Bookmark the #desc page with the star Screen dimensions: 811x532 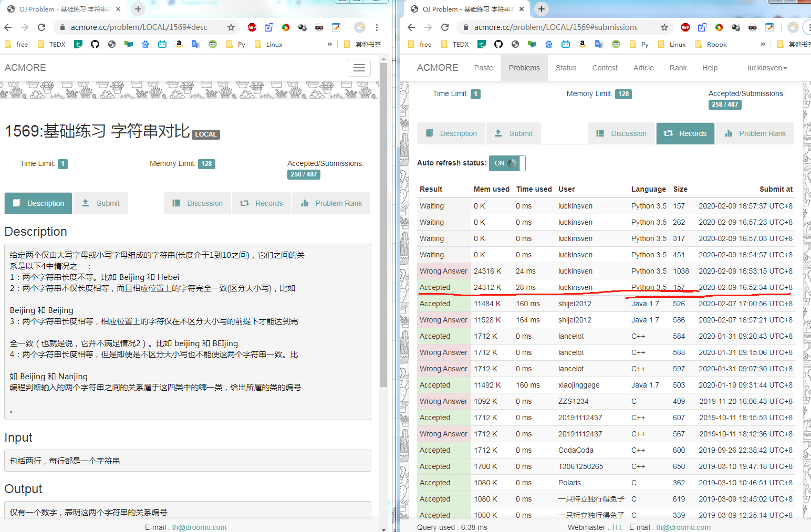pos(231,27)
